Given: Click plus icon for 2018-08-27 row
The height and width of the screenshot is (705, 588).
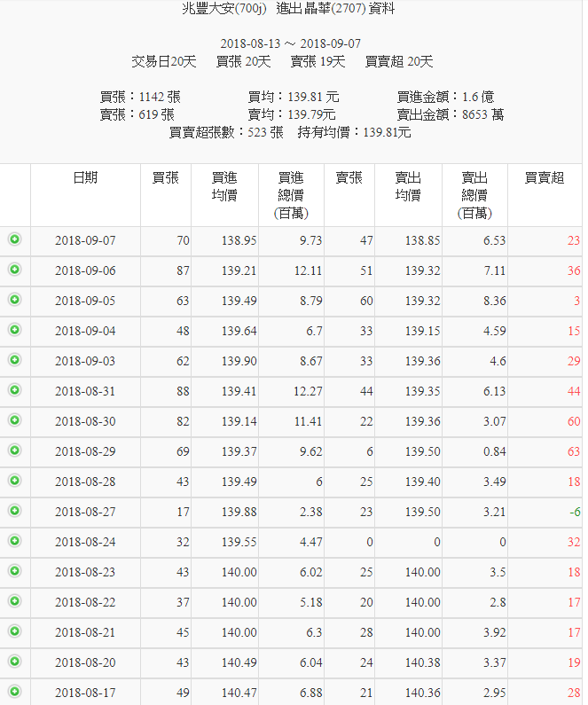Looking at the screenshot, I should click(x=14, y=511).
